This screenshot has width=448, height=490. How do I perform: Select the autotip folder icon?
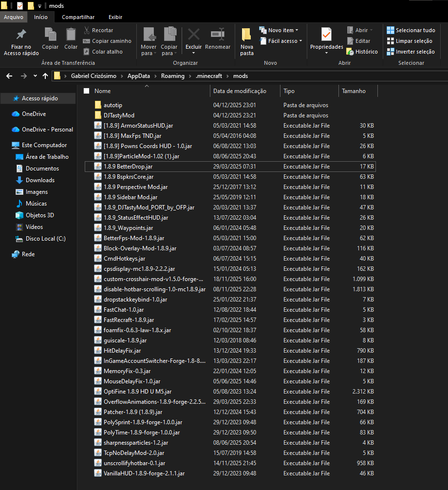(98, 105)
